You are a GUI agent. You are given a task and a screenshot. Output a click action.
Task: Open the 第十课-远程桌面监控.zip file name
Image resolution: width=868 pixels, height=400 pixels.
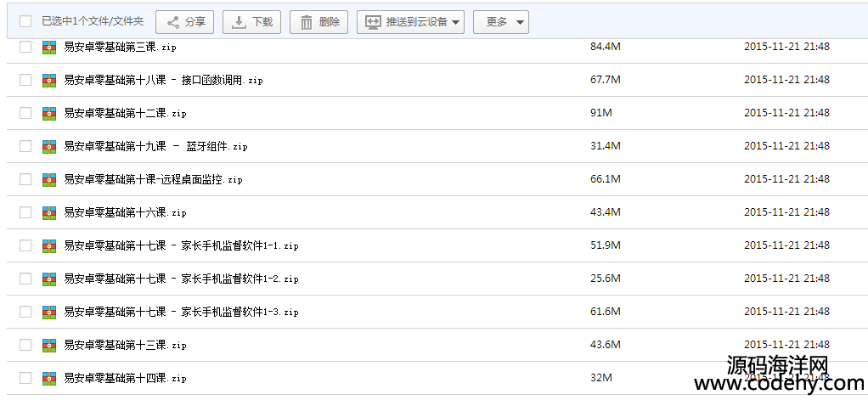[154, 180]
